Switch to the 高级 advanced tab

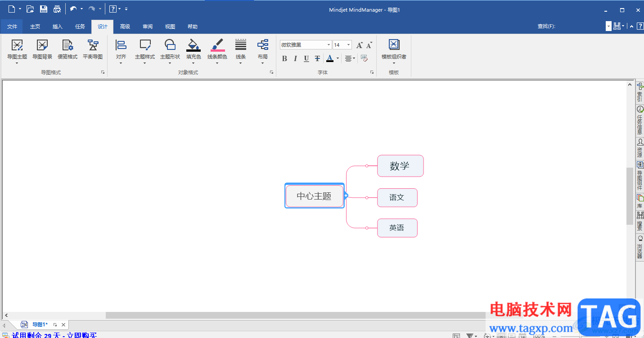click(125, 27)
